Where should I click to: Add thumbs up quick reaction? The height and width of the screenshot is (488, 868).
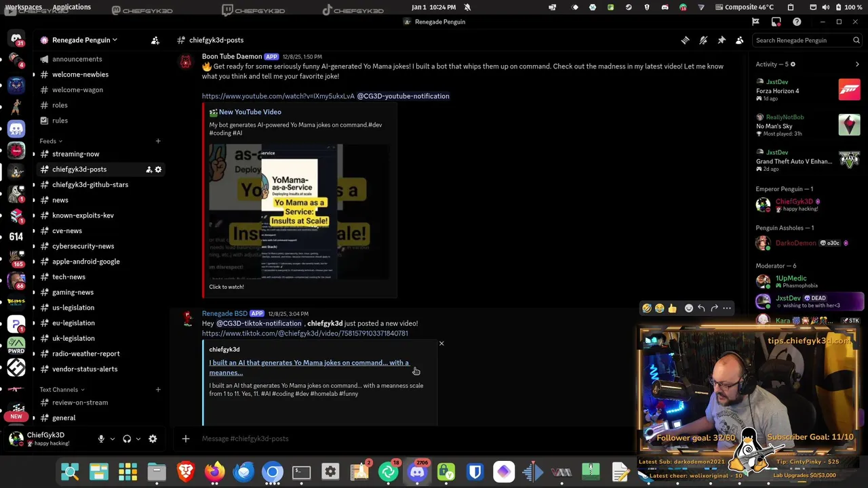click(672, 308)
